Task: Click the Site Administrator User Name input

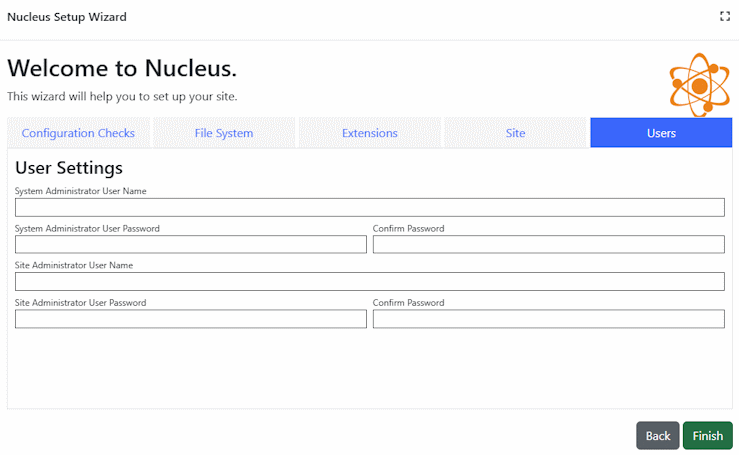Action: click(x=369, y=282)
